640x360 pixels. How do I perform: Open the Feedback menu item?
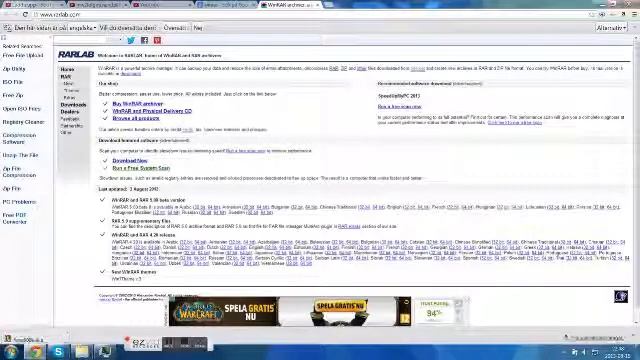70,119
